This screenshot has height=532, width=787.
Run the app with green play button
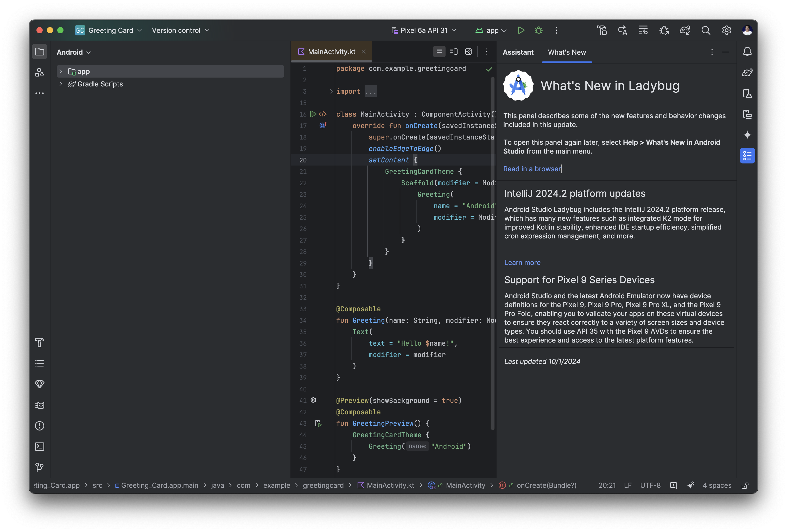[521, 30]
